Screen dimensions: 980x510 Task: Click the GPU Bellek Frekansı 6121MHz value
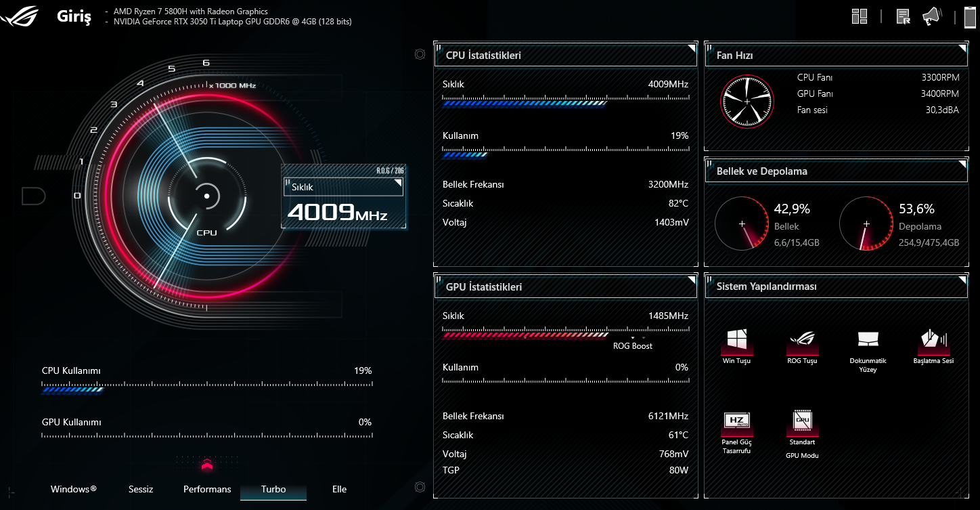tap(669, 416)
